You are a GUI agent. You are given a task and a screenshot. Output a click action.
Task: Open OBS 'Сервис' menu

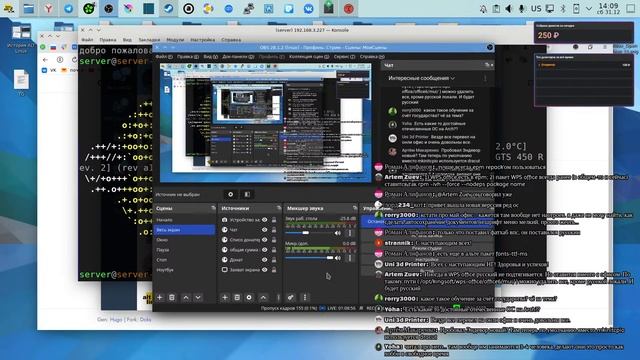(x=344, y=57)
